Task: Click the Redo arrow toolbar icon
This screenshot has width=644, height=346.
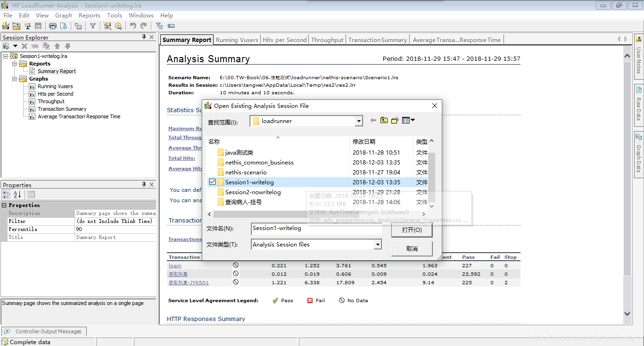Action: click(x=144, y=26)
